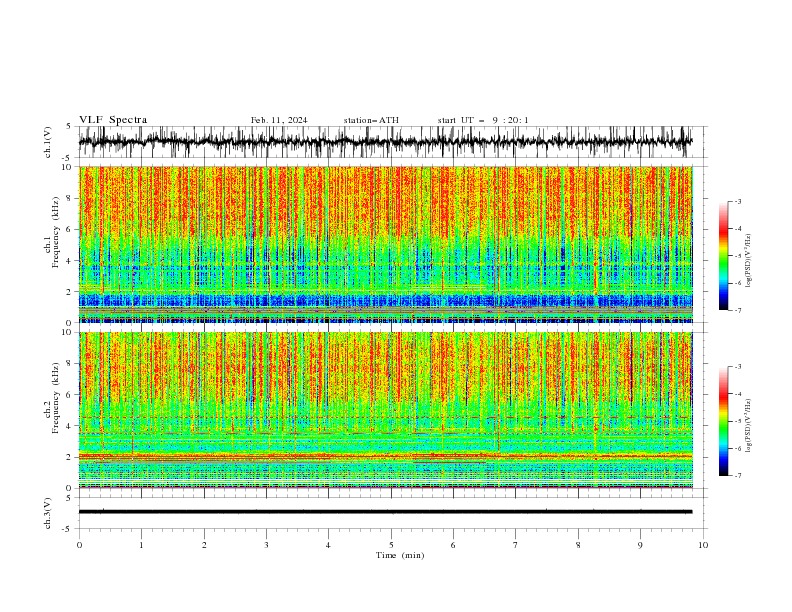The height and width of the screenshot is (612, 792).
Task: Click the lower colorbar "log(PSD)(V²/Hz)" label
Action: pyautogui.click(x=749, y=426)
